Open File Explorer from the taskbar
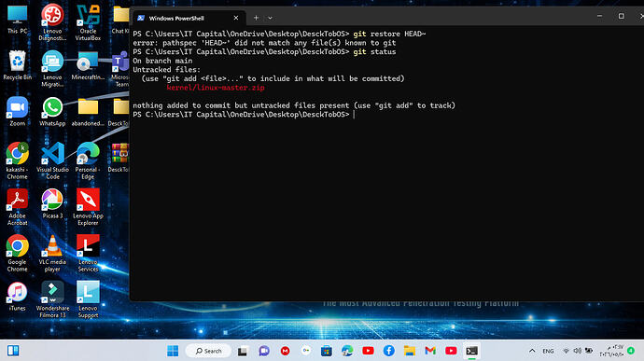This screenshot has height=361, width=644. click(410, 351)
